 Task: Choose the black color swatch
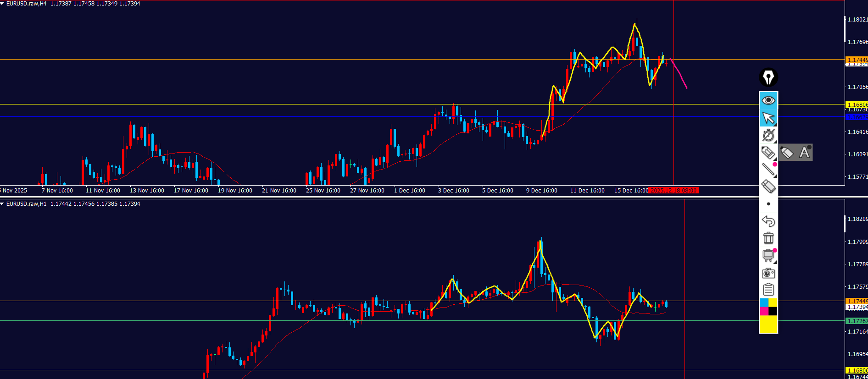click(773, 312)
